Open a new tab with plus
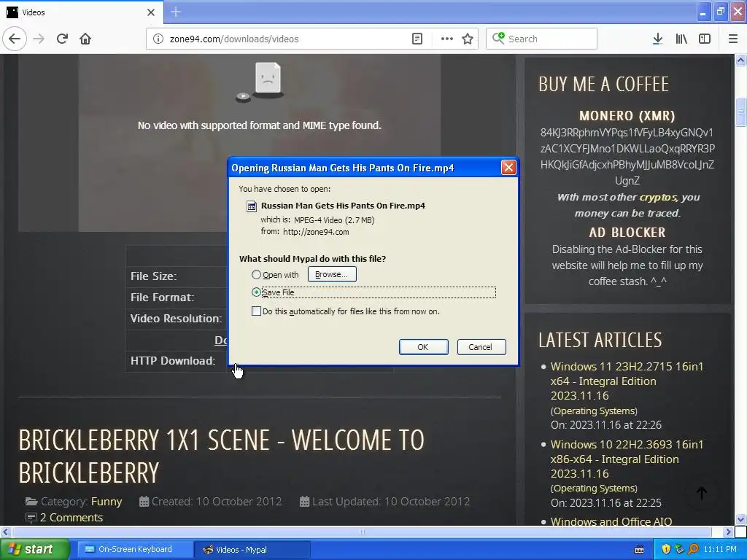Viewport: 747px width, 560px height. coord(176,12)
